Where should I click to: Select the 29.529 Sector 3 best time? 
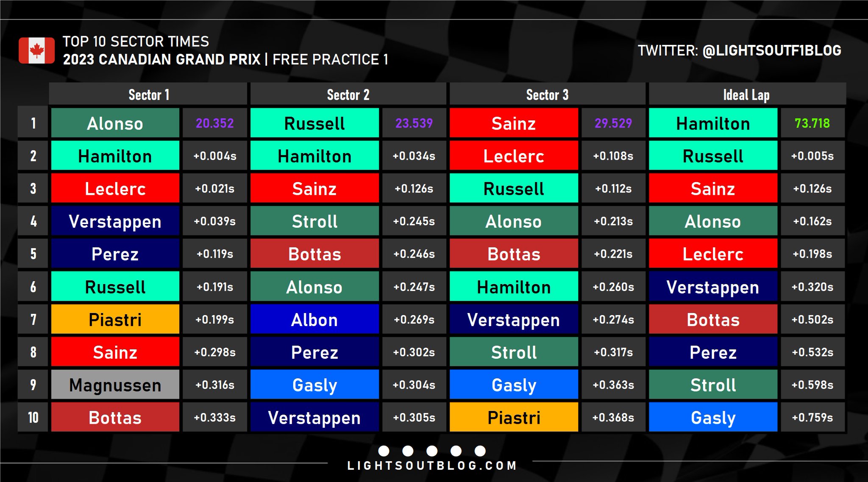tap(613, 123)
